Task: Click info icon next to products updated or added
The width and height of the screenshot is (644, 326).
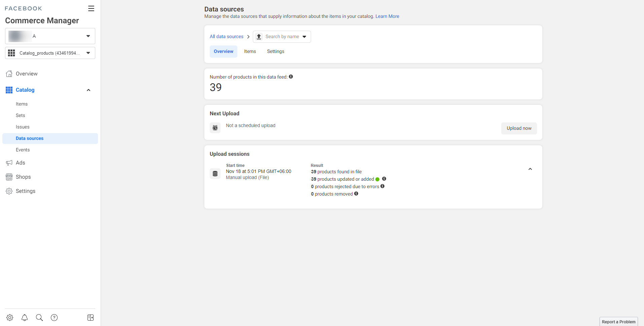Action: pyautogui.click(x=384, y=179)
